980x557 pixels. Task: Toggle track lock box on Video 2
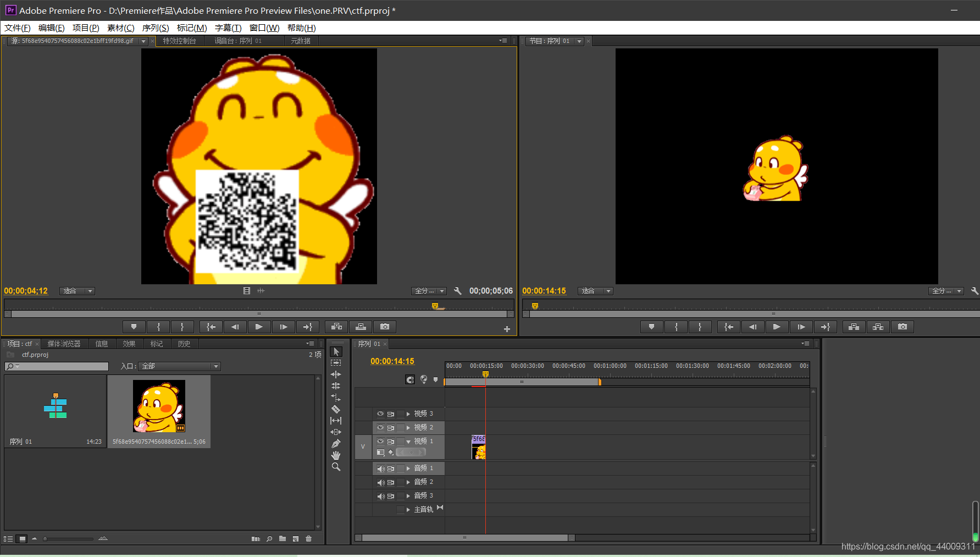tap(401, 427)
